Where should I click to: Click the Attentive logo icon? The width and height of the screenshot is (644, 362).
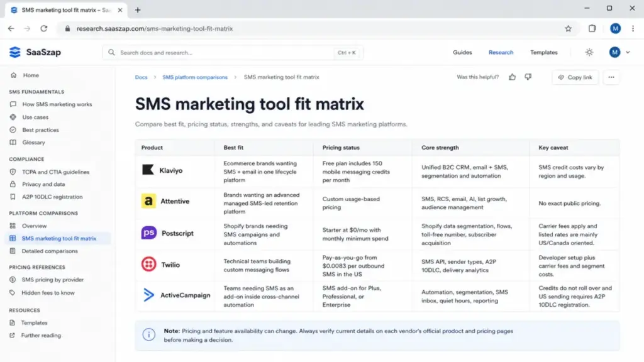pyautogui.click(x=148, y=201)
